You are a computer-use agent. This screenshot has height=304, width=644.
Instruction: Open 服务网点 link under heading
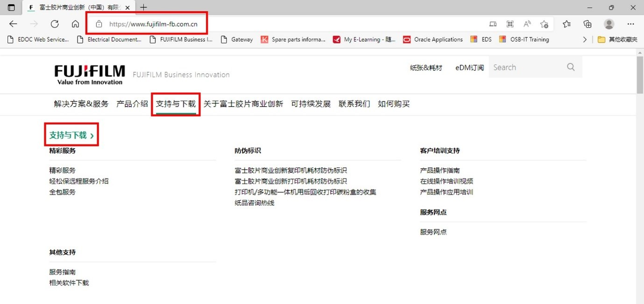tap(433, 232)
